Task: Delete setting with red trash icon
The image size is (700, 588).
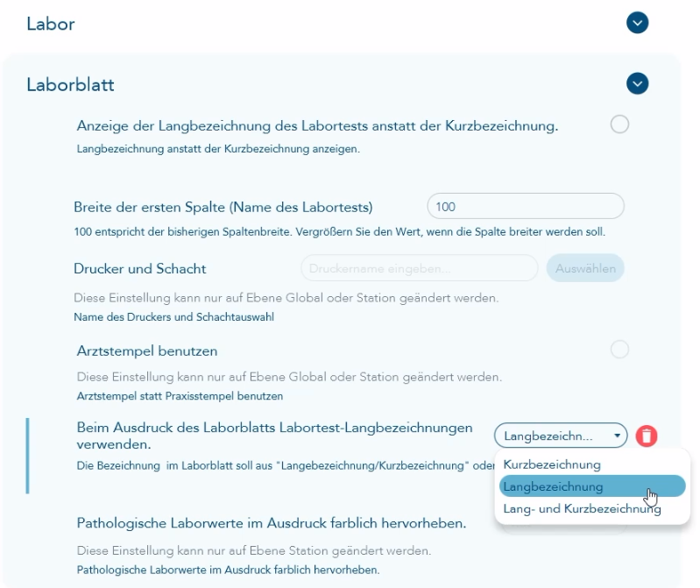Action: click(x=647, y=436)
